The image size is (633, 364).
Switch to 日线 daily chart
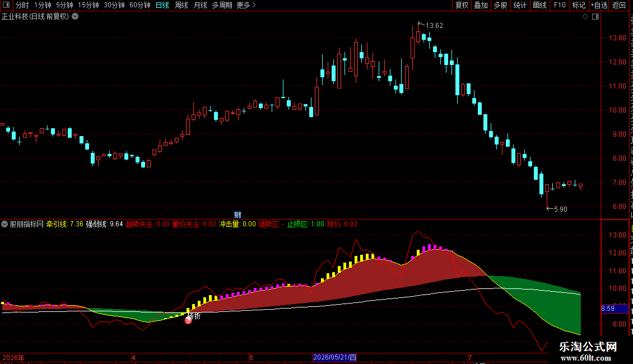click(x=162, y=5)
